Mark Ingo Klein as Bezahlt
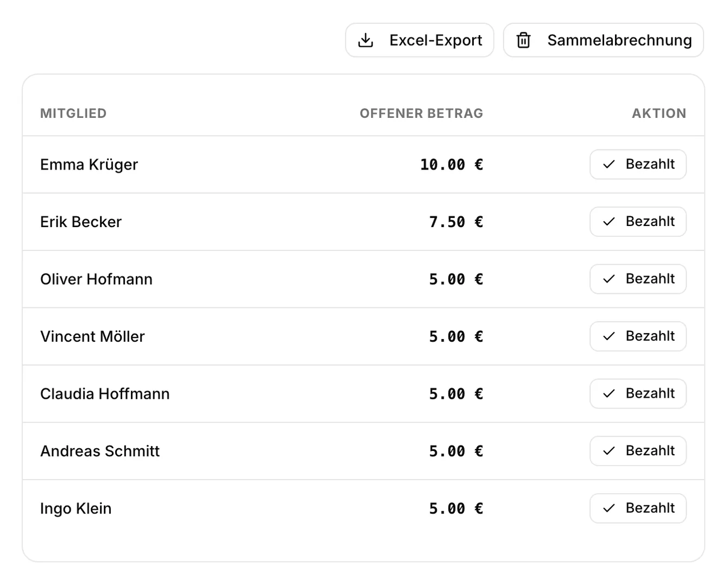This screenshot has width=728, height=584. point(638,508)
